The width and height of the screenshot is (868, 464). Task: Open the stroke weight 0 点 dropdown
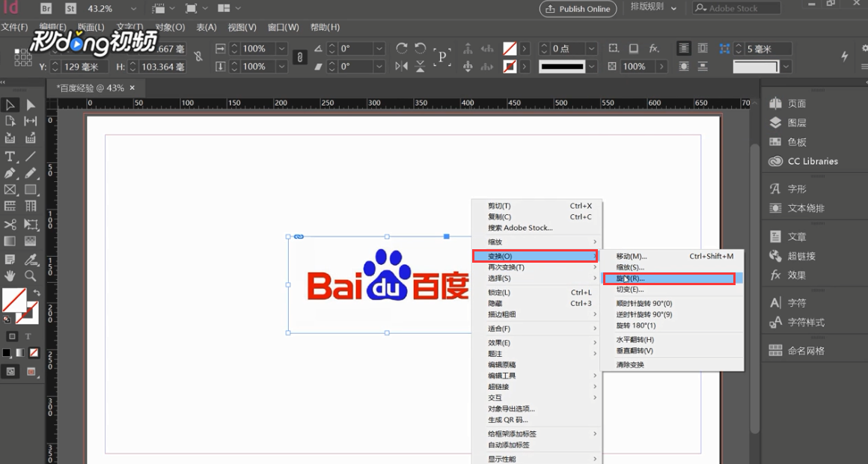click(592, 49)
